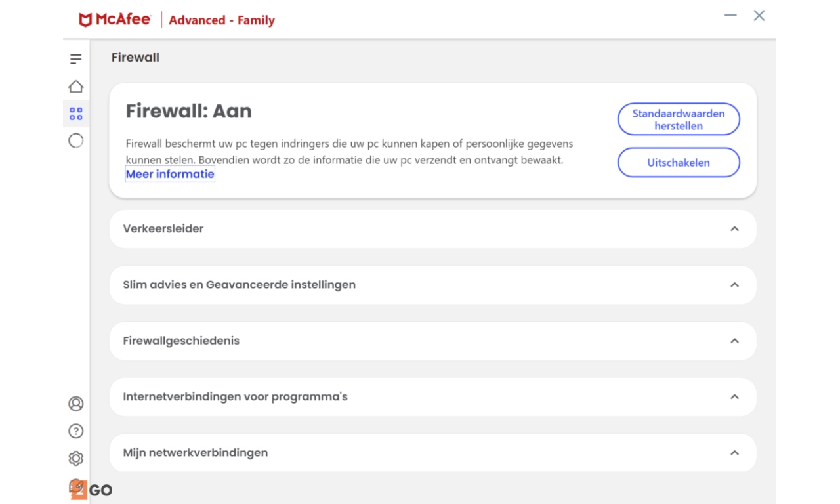840x504 pixels.
Task: Open the account profile icon
Action: point(76,404)
